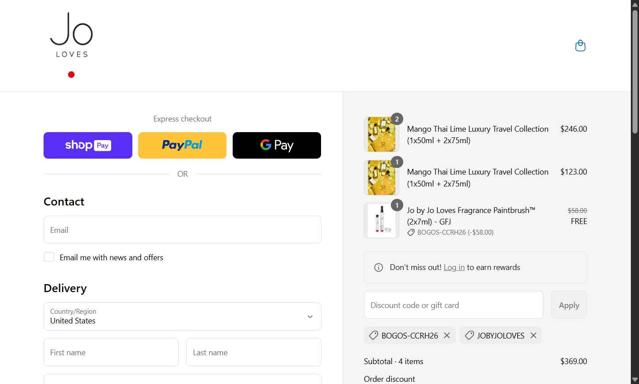The image size is (639, 384).
Task: Select Google Pay express checkout
Action: coord(277,145)
